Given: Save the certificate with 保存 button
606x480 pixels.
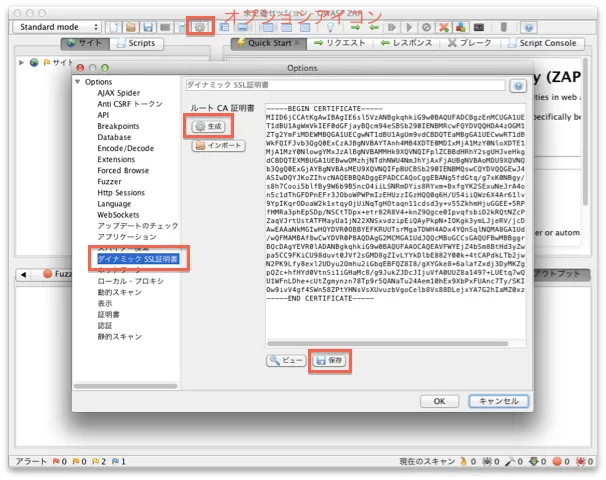Looking at the screenshot, I should [x=329, y=360].
